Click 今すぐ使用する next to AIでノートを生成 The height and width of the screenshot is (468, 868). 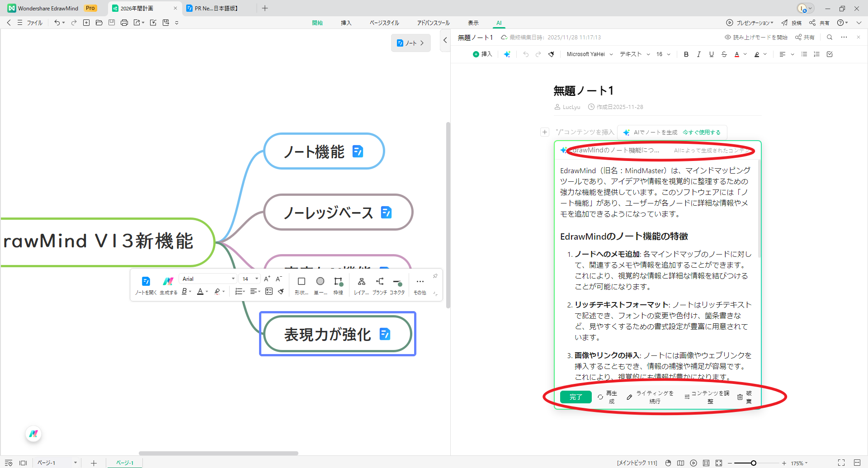[703, 132]
